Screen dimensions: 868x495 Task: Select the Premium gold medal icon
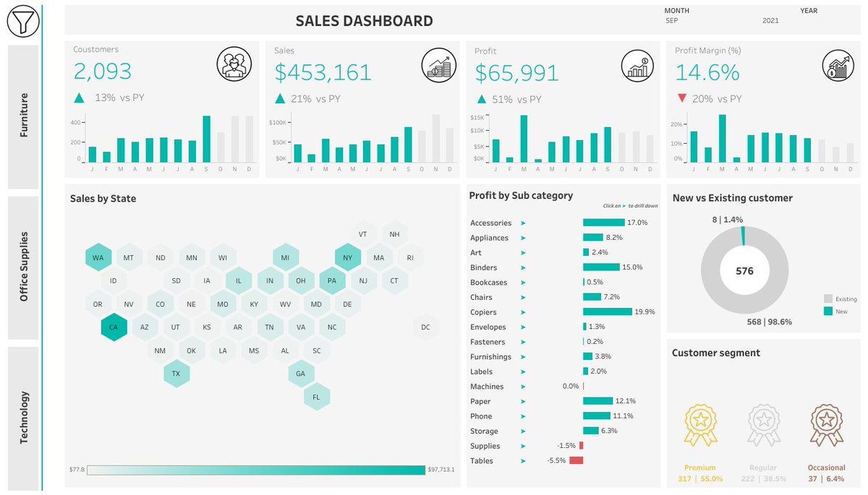pyautogui.click(x=701, y=424)
